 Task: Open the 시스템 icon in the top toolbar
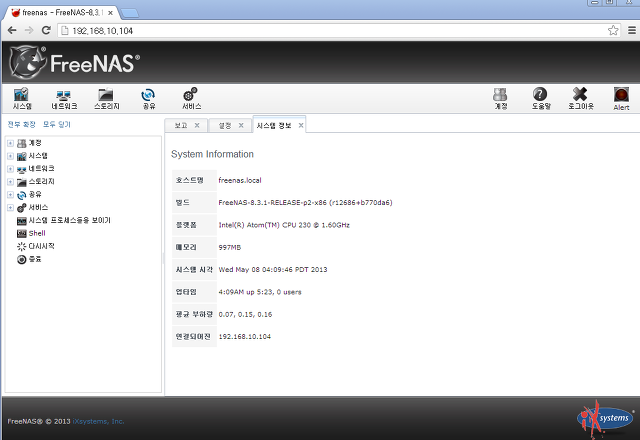coord(22,99)
